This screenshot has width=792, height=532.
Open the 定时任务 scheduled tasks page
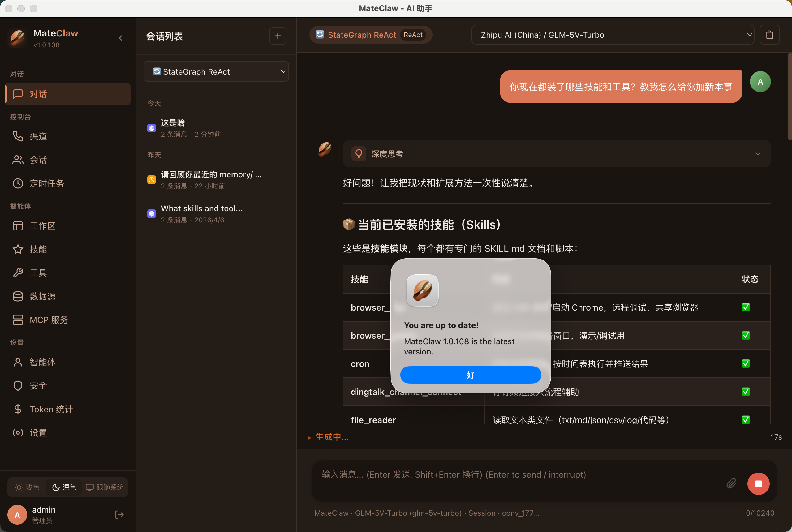46,183
